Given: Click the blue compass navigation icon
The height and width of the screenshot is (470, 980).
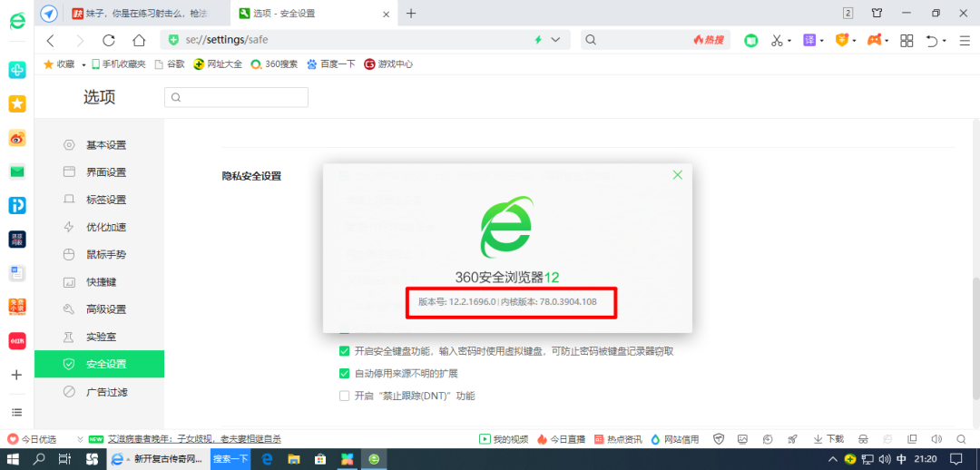Looking at the screenshot, I should (x=49, y=13).
